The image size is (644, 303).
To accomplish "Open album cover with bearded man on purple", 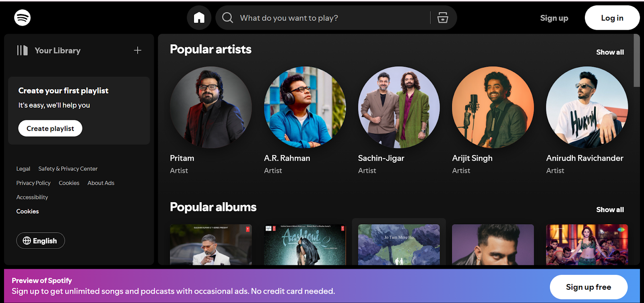I will tap(493, 245).
